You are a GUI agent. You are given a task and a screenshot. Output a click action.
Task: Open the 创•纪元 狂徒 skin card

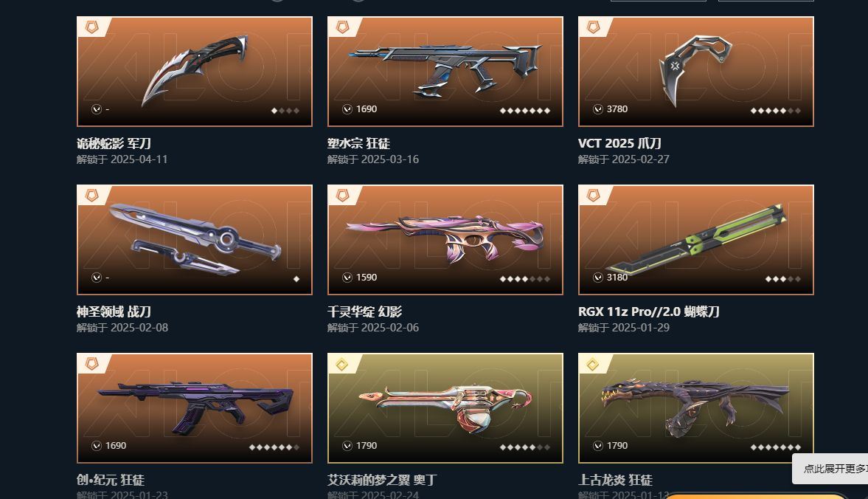pyautogui.click(x=194, y=408)
